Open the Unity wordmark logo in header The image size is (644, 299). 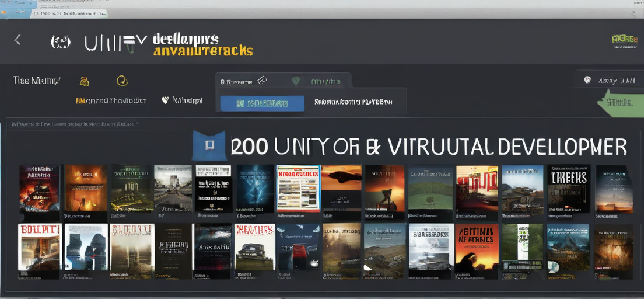tap(116, 44)
